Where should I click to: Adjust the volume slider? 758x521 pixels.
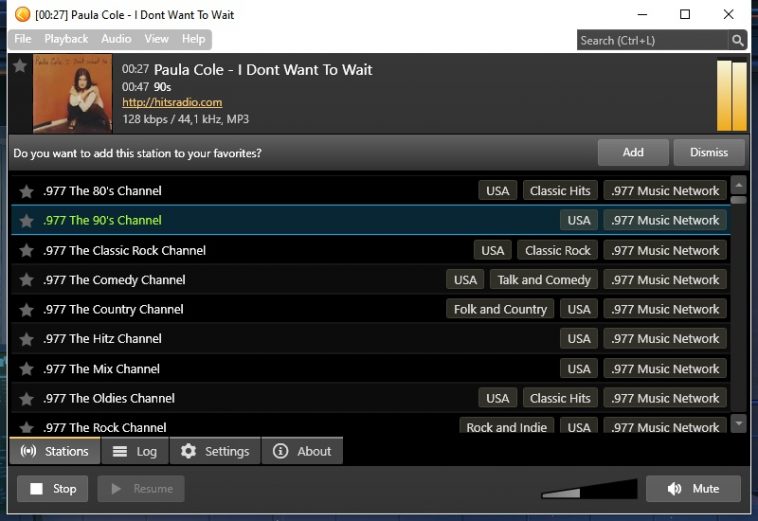coord(589,489)
